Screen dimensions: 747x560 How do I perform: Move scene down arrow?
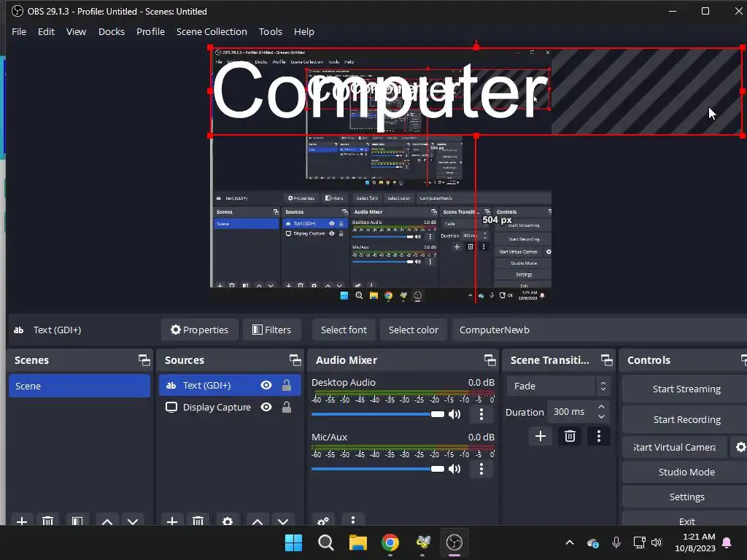[133, 520]
